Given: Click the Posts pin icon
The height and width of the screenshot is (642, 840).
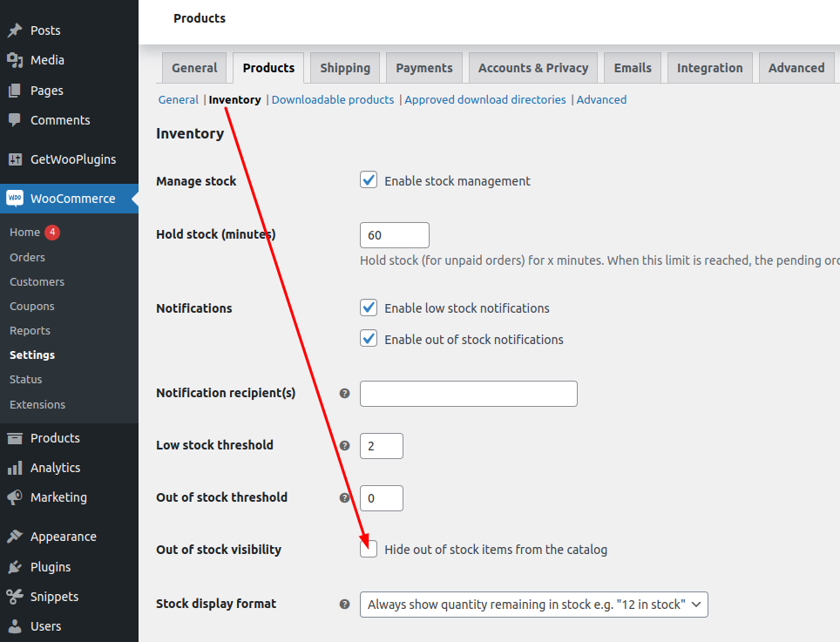Looking at the screenshot, I should coord(15,30).
